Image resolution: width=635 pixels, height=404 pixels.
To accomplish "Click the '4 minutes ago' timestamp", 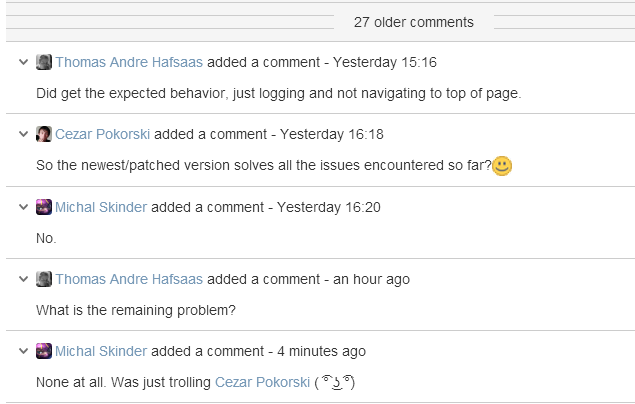I will [x=322, y=351].
